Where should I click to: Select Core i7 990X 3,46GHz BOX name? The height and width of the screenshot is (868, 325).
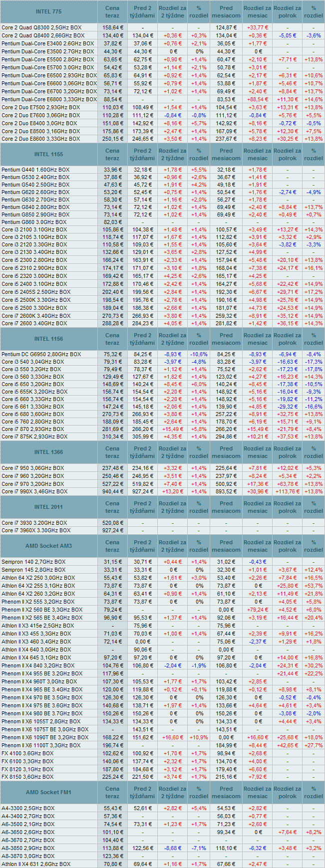(34, 491)
